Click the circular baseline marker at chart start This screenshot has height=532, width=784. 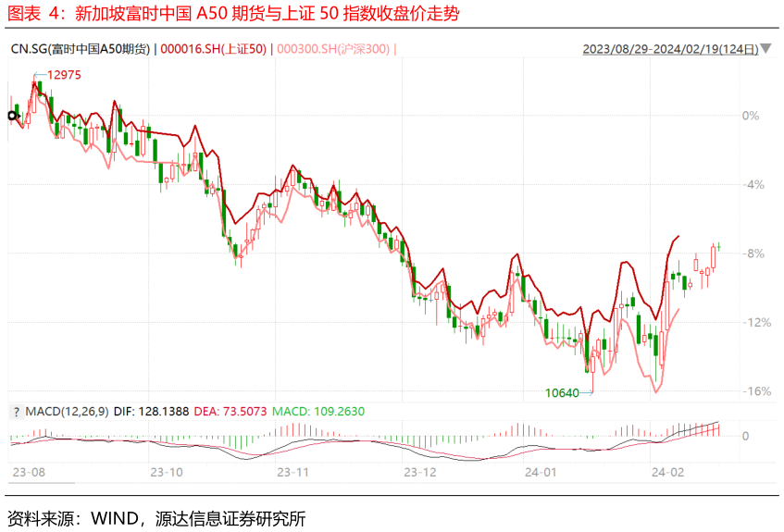click(x=13, y=116)
